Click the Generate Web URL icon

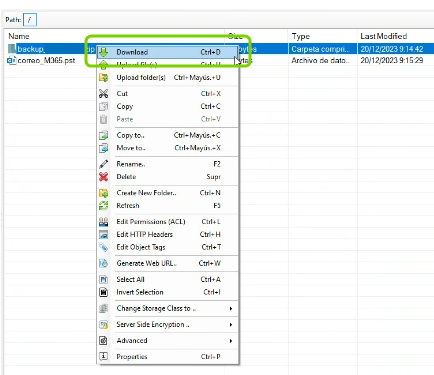[104, 263]
